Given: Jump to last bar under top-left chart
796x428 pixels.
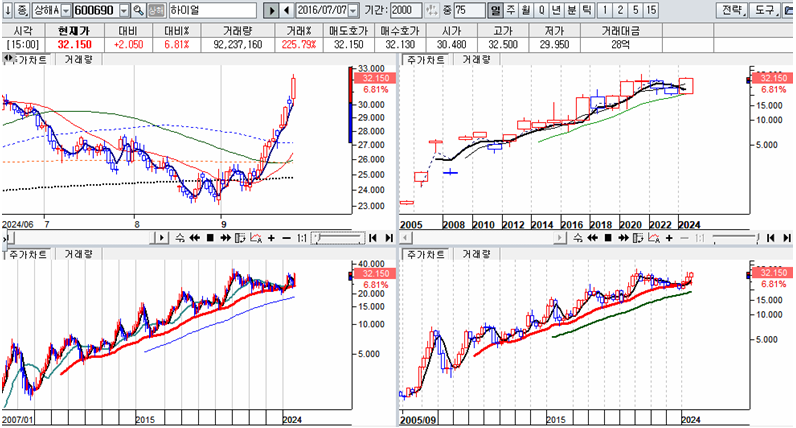Looking at the screenshot, I should 388,238.
